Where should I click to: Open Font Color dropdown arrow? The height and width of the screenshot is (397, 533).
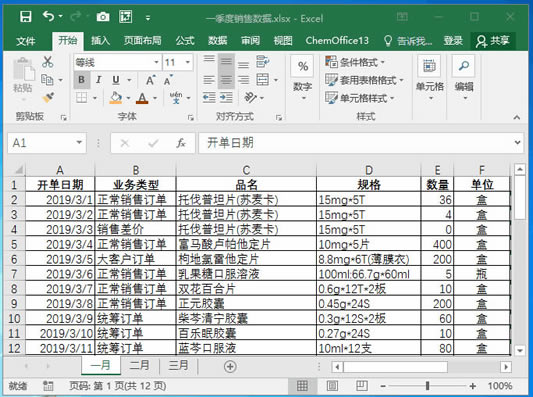tap(155, 98)
